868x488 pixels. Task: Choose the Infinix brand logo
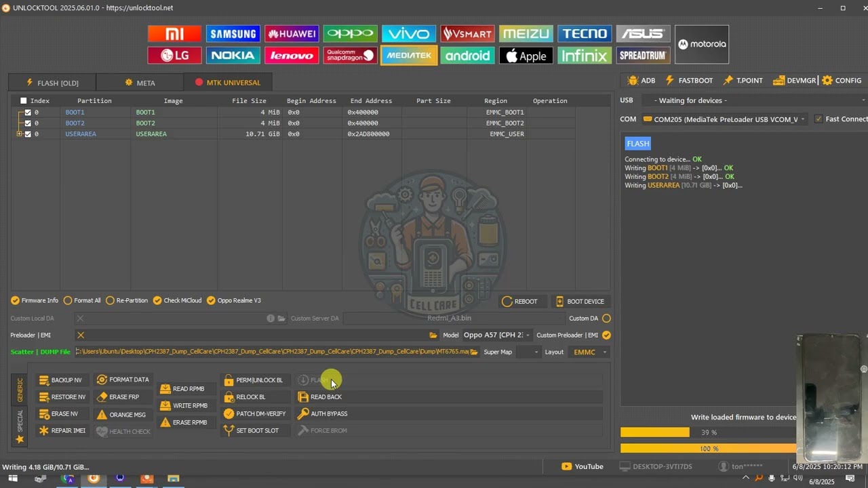585,56
